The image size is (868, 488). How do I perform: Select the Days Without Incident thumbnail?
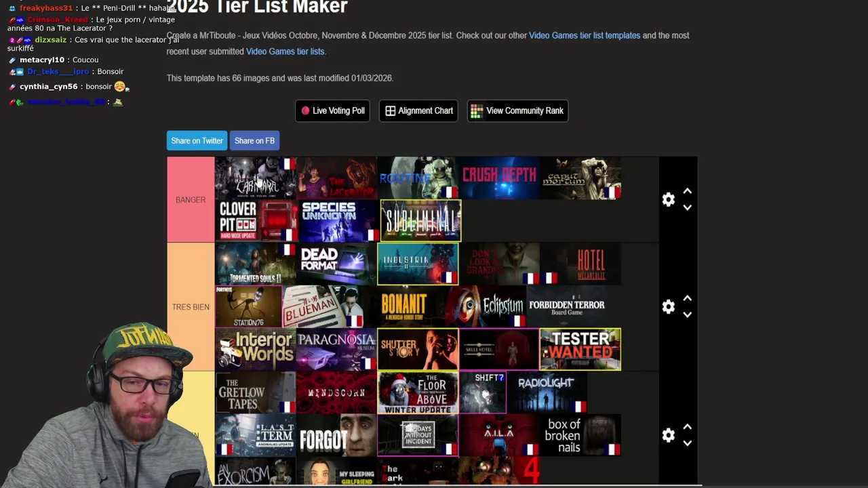point(418,435)
